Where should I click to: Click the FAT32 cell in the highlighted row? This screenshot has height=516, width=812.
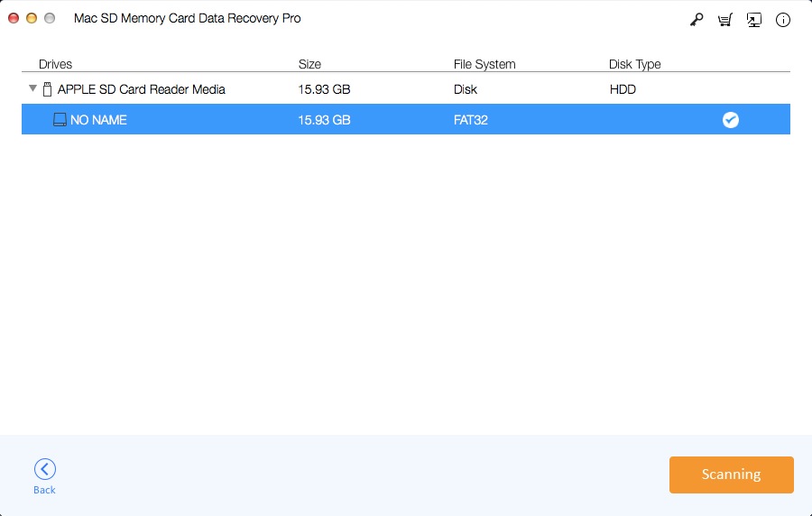[x=471, y=119]
